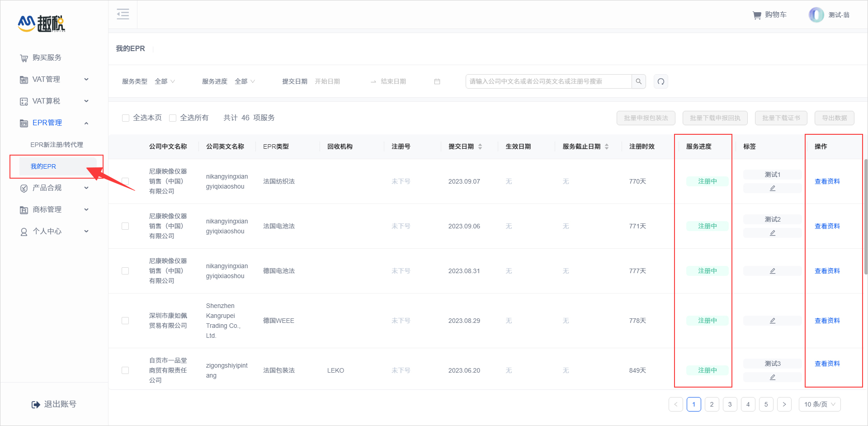Check the 全选本页 checkbox
This screenshot has width=868, height=426.
tap(126, 118)
